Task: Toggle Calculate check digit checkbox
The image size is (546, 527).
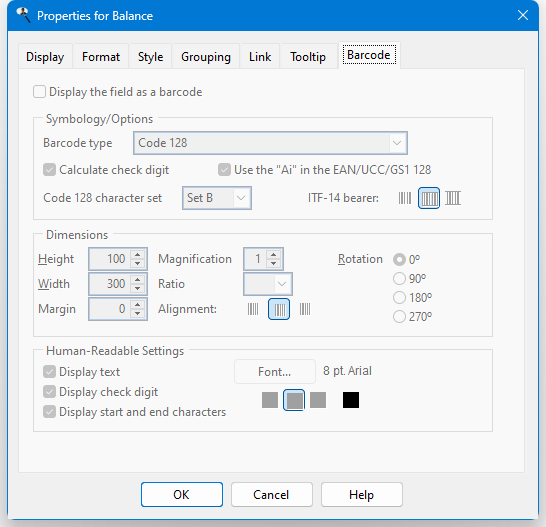Action: (x=49, y=170)
